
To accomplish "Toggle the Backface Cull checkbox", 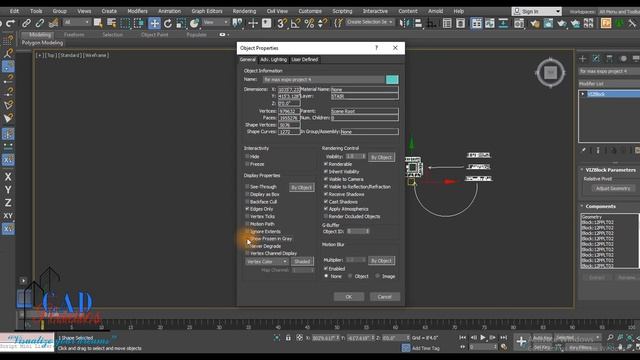I will 247,201.
